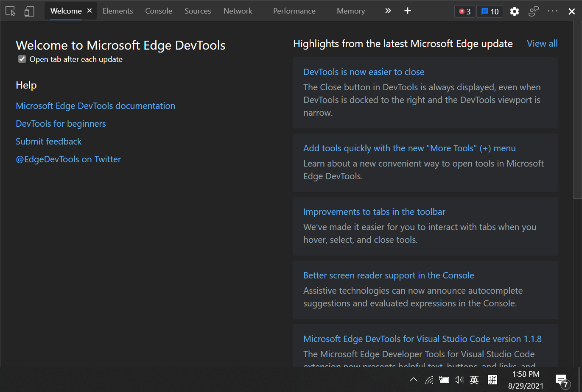Switch to the Console tab

(x=159, y=11)
